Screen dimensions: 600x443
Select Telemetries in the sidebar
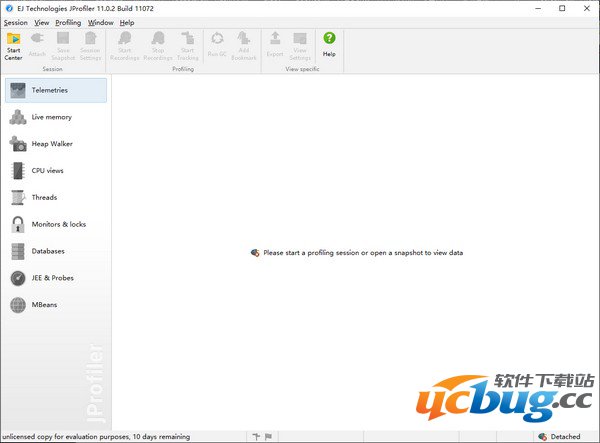point(56,90)
